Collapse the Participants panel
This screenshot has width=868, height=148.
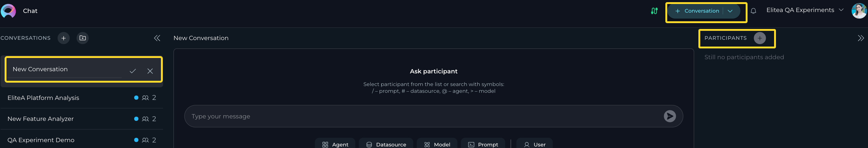coord(861,38)
